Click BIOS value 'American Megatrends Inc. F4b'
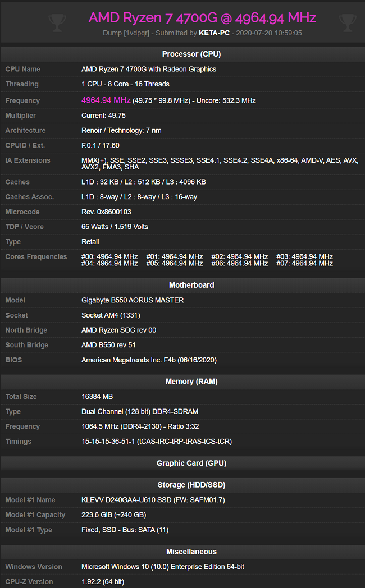 [149, 360]
